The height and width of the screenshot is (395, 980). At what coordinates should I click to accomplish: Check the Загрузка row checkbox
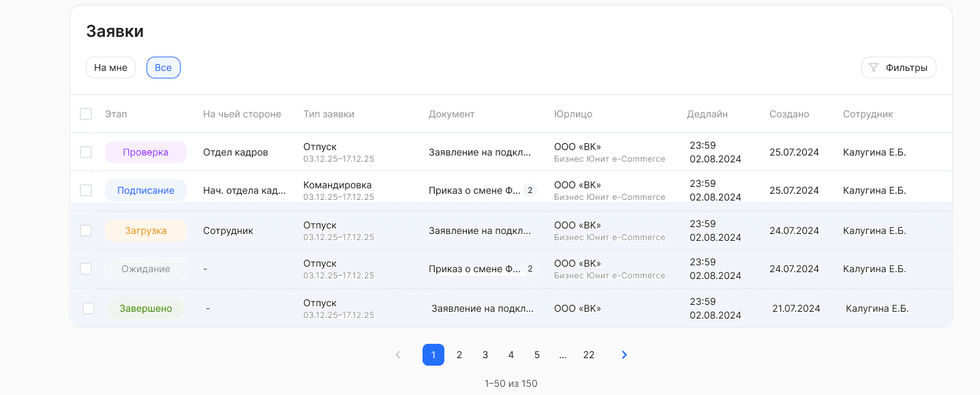click(86, 231)
